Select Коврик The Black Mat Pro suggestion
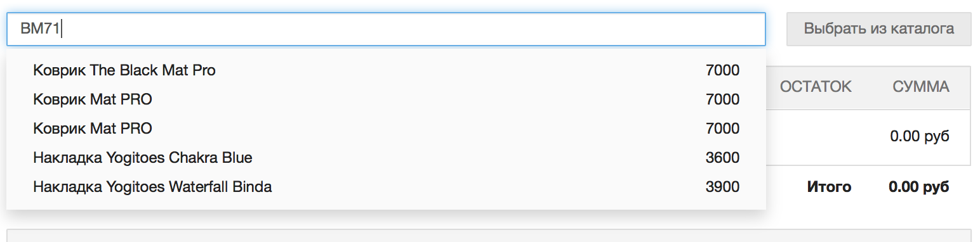 386,70
